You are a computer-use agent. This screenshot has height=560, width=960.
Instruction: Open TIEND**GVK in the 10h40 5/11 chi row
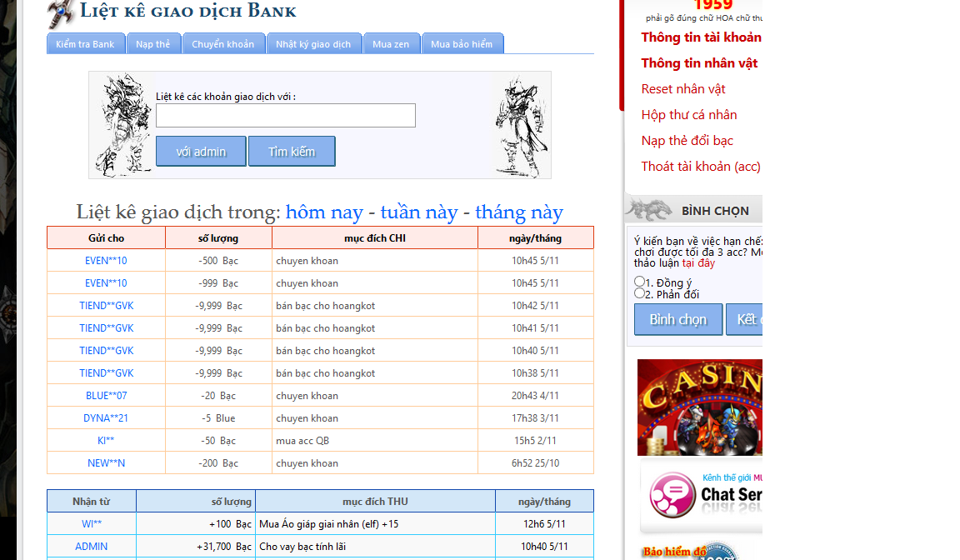coord(107,351)
